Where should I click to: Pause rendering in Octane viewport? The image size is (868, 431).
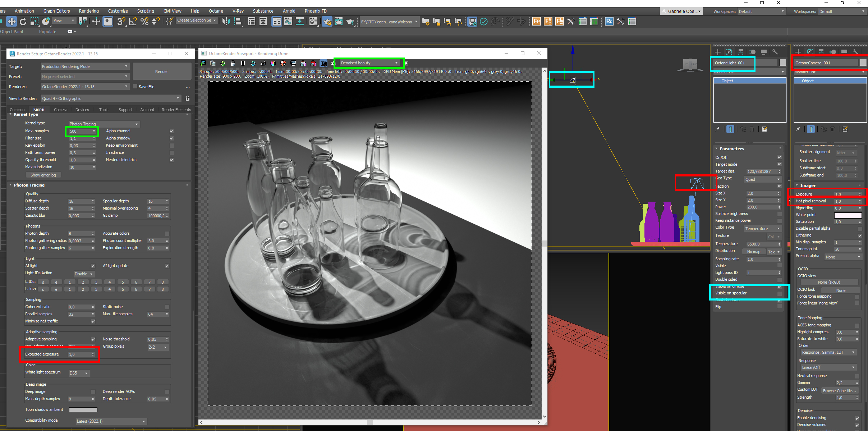(243, 63)
